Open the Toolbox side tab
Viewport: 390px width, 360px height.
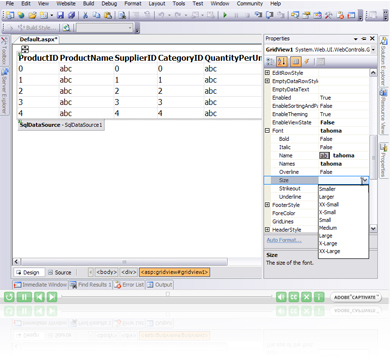click(x=4, y=50)
